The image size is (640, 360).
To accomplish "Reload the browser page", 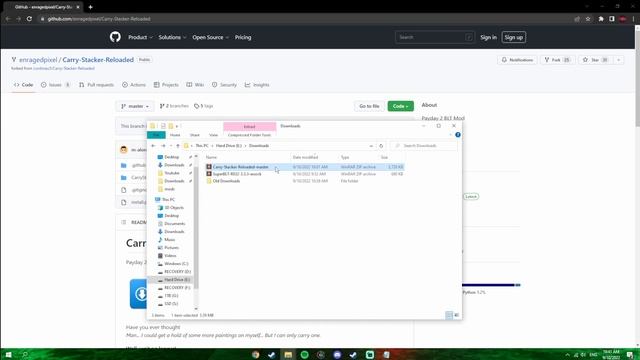I will coord(29,19).
